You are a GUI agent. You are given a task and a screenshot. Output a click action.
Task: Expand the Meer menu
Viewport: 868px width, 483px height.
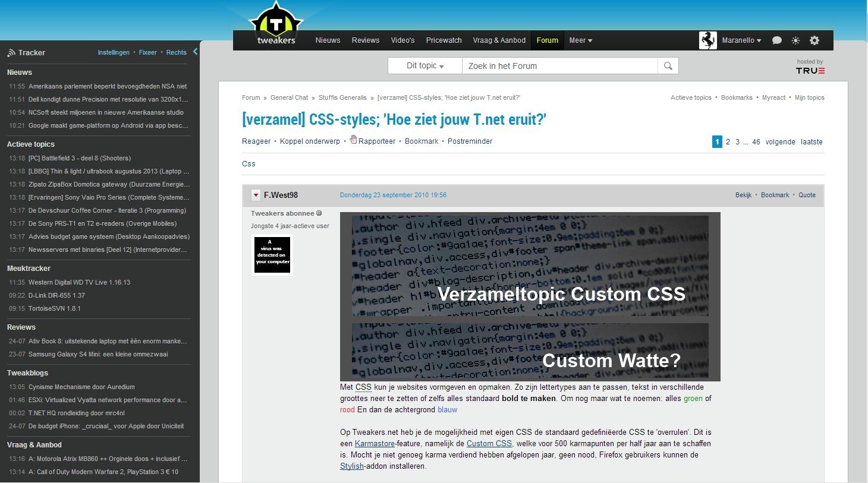[x=580, y=40]
